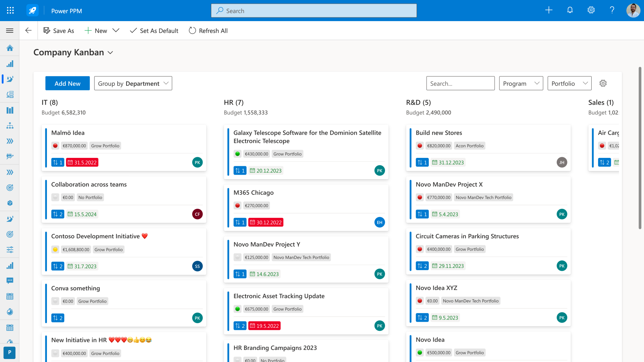Click Refresh All
Image resolution: width=644 pixels, height=362 pixels.
click(x=208, y=31)
